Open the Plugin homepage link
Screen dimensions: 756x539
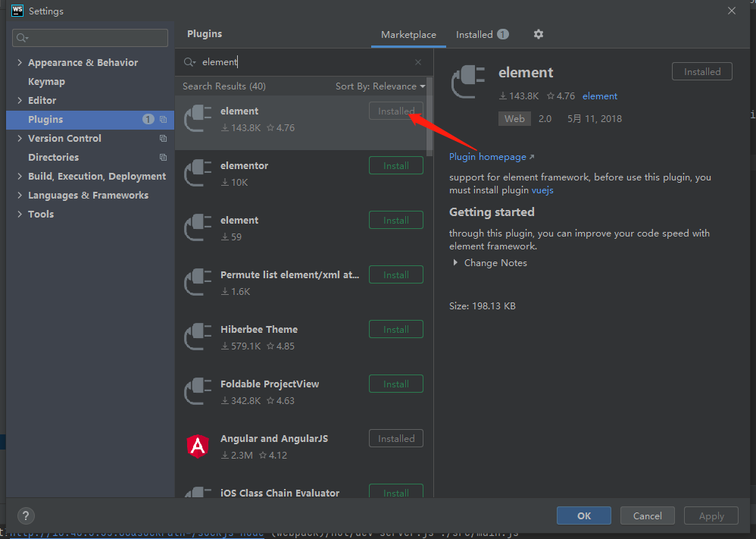(492, 157)
